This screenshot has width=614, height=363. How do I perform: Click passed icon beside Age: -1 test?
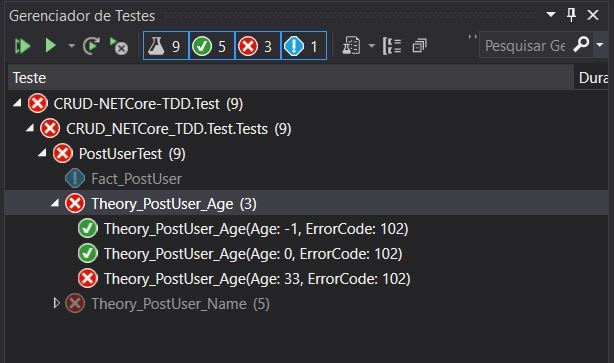[x=88, y=229]
